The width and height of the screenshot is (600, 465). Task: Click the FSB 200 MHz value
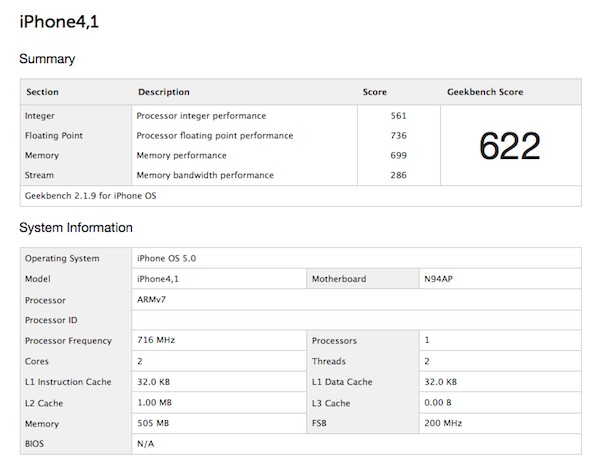(x=443, y=423)
